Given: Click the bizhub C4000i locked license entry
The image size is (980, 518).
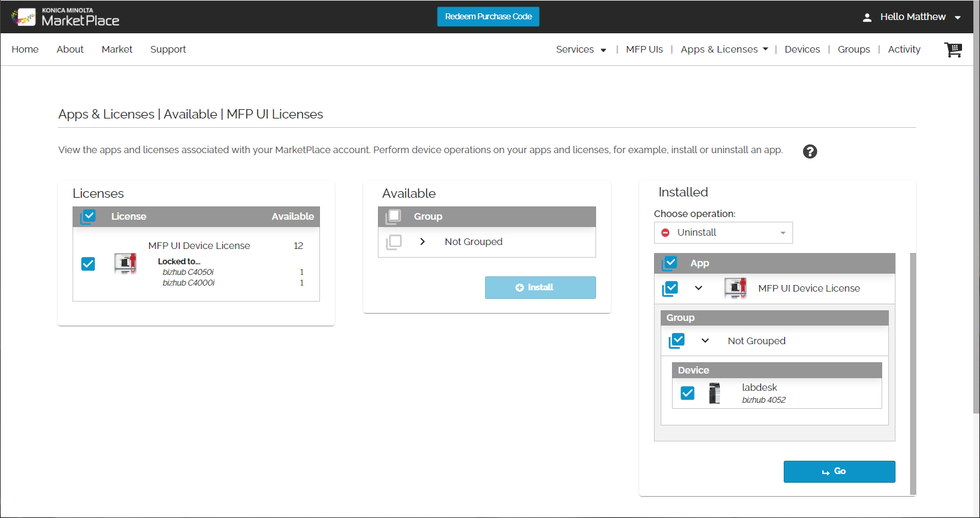Looking at the screenshot, I should [x=188, y=283].
